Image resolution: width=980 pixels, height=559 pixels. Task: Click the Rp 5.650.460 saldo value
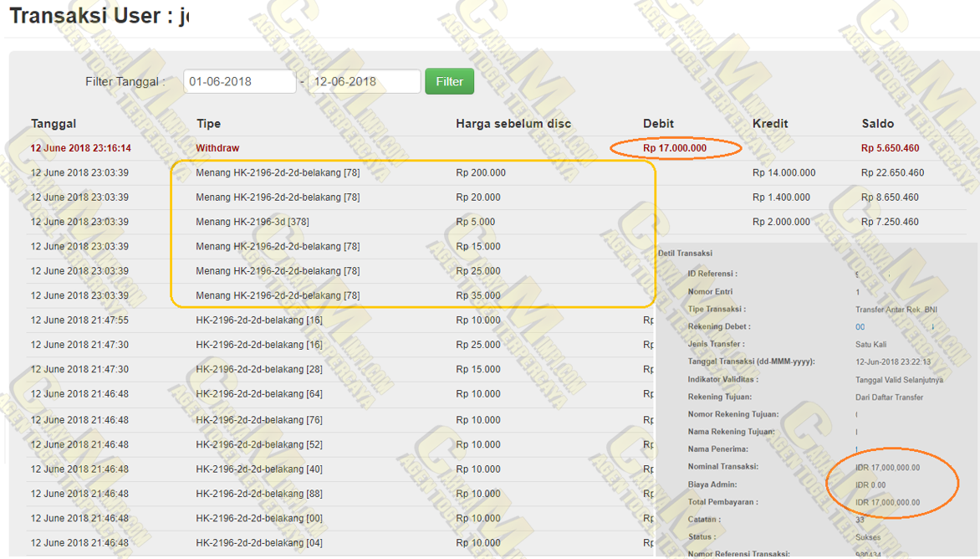click(890, 148)
